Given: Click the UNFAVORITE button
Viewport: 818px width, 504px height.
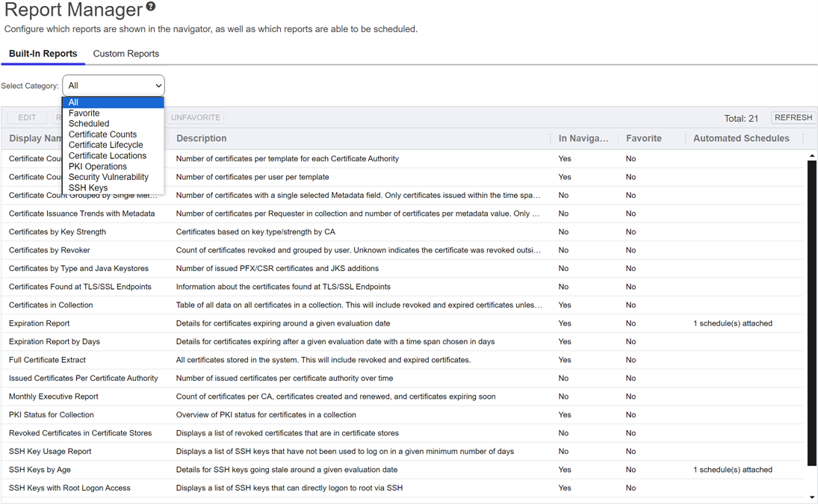Looking at the screenshot, I should pyautogui.click(x=196, y=118).
